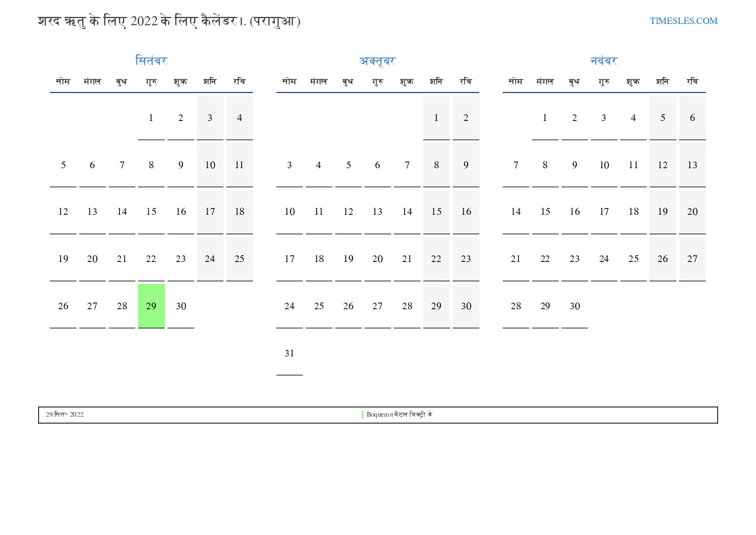
Task: Select date 11 in नवंबर
Action: [633, 165]
